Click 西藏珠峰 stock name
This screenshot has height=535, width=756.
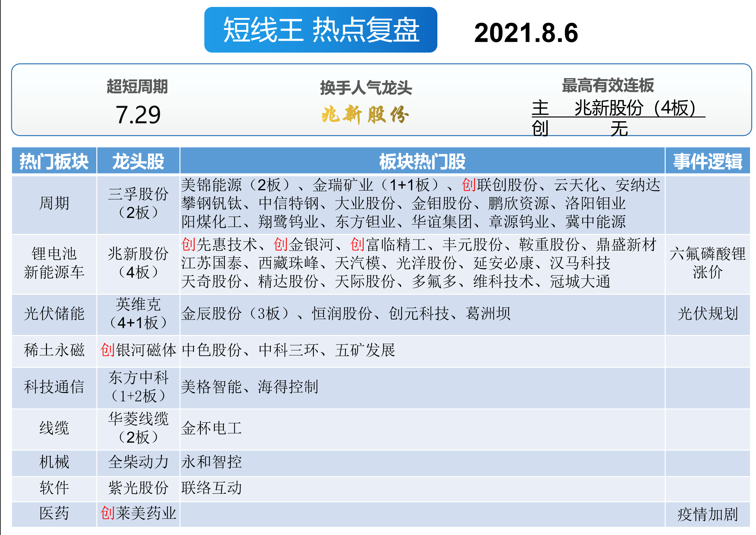coord(288,263)
